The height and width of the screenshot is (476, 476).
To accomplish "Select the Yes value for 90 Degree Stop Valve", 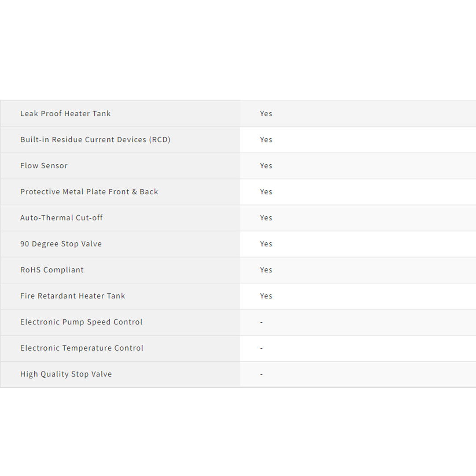I will [266, 244].
